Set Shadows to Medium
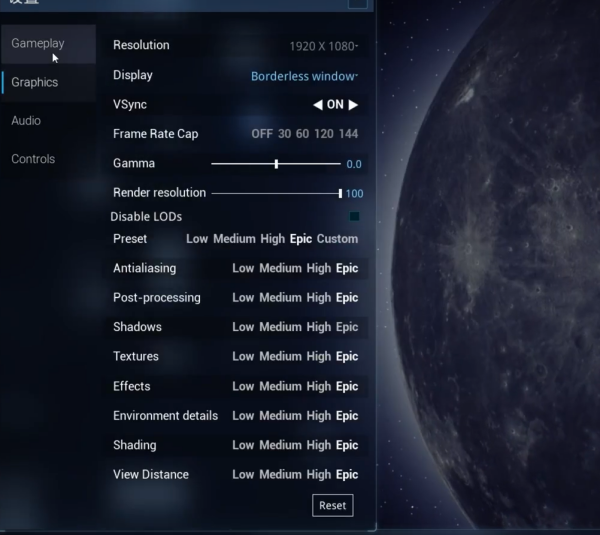Image resolution: width=600 pixels, height=535 pixels. [280, 327]
